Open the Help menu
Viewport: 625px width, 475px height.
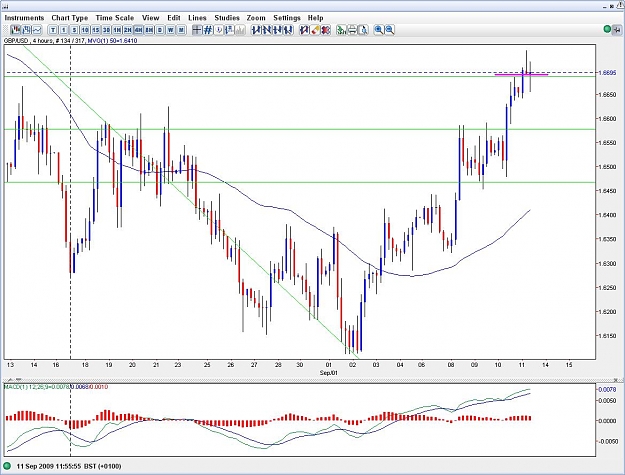[x=315, y=18]
